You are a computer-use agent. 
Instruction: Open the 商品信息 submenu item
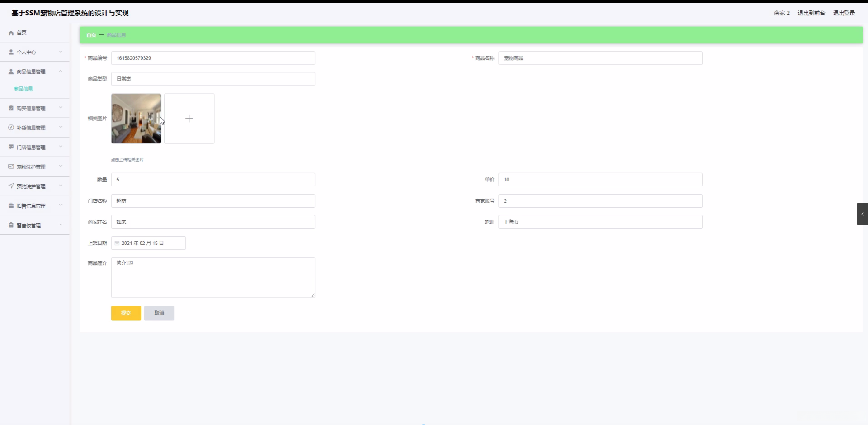tap(23, 89)
